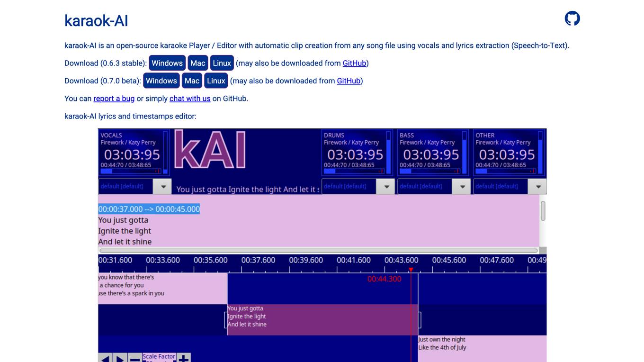
Task: Click OTHER track progress bar
Action: pyautogui.click(x=506, y=171)
